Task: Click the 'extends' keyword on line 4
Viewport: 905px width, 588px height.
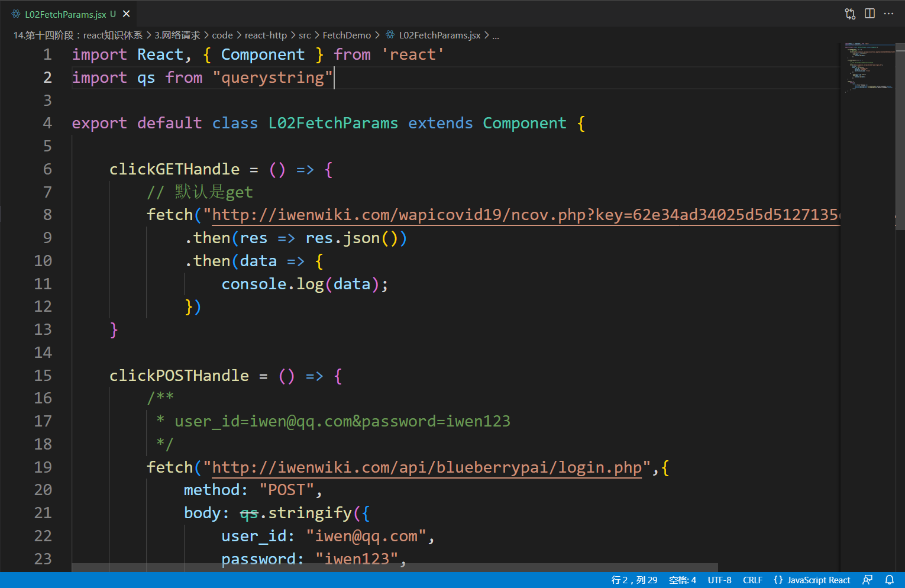Action: coord(441,123)
